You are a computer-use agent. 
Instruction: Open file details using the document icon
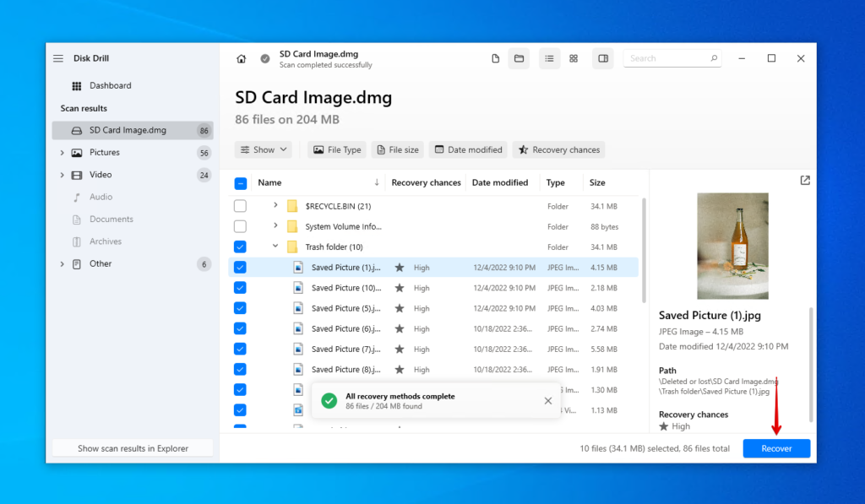(496, 58)
